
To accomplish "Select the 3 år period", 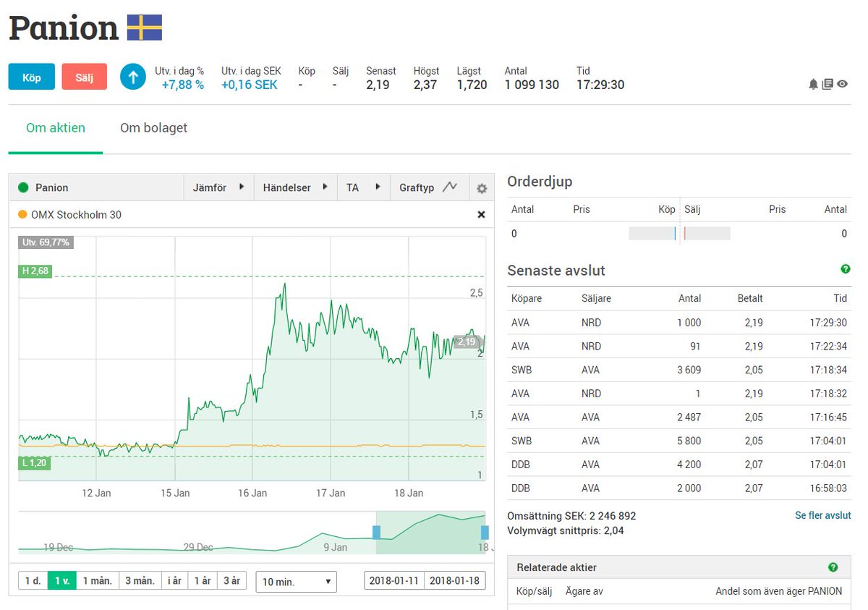I will (231, 581).
